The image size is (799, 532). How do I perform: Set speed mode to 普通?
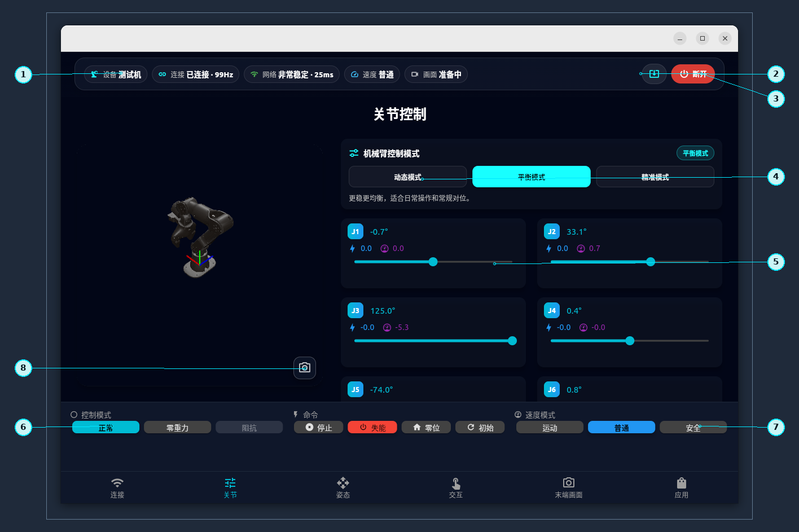(621, 428)
